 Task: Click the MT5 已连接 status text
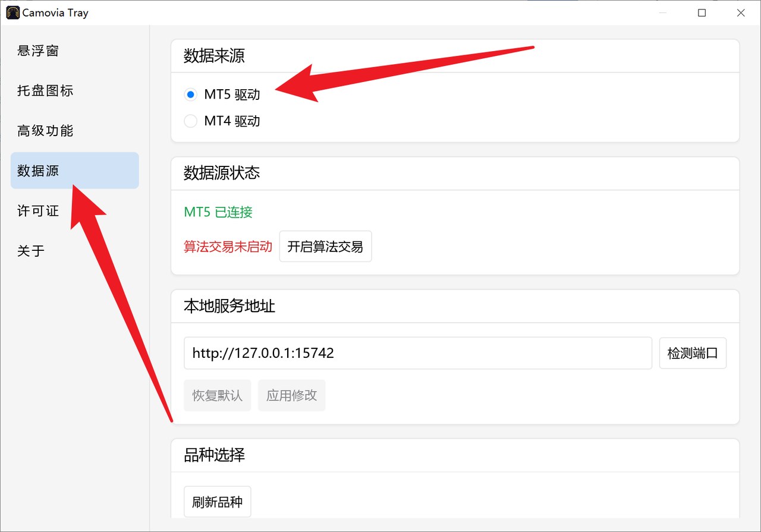coord(218,212)
